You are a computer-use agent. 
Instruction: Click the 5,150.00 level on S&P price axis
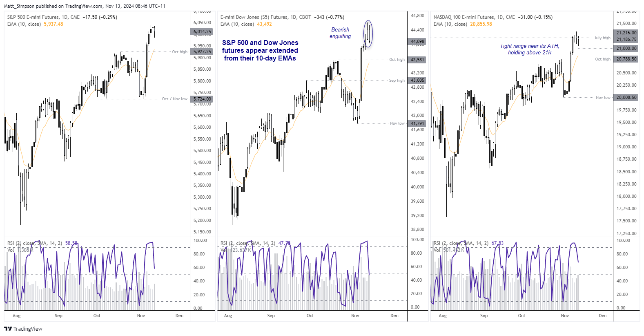(x=202, y=232)
